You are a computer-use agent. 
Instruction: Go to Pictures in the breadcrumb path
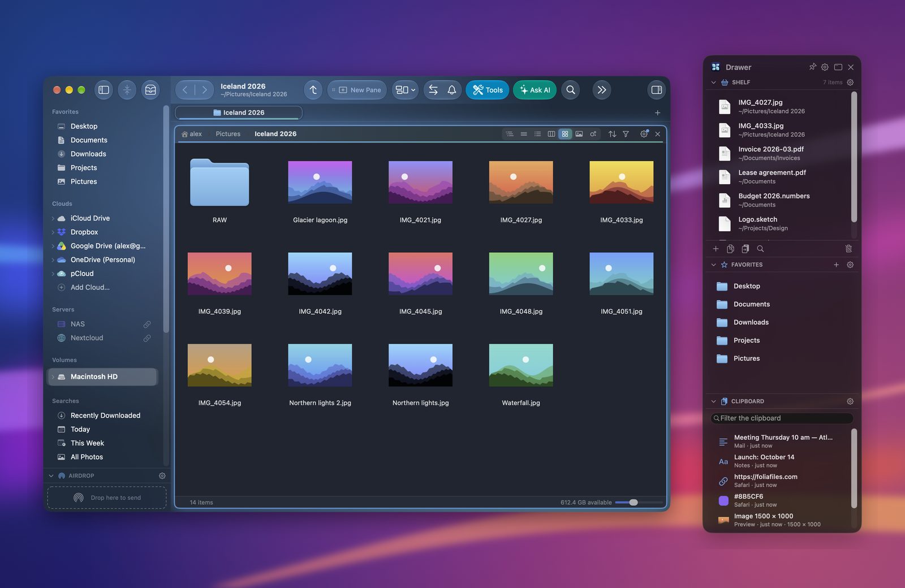coord(228,134)
